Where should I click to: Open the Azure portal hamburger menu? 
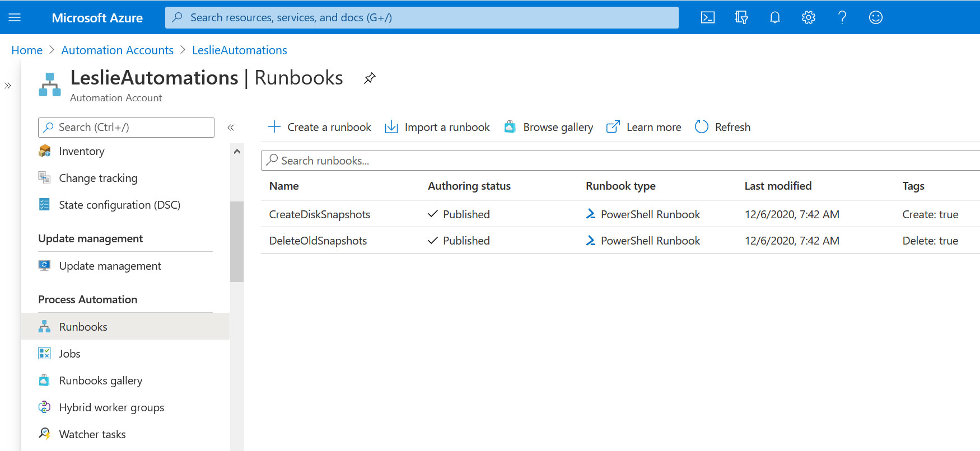tap(15, 17)
